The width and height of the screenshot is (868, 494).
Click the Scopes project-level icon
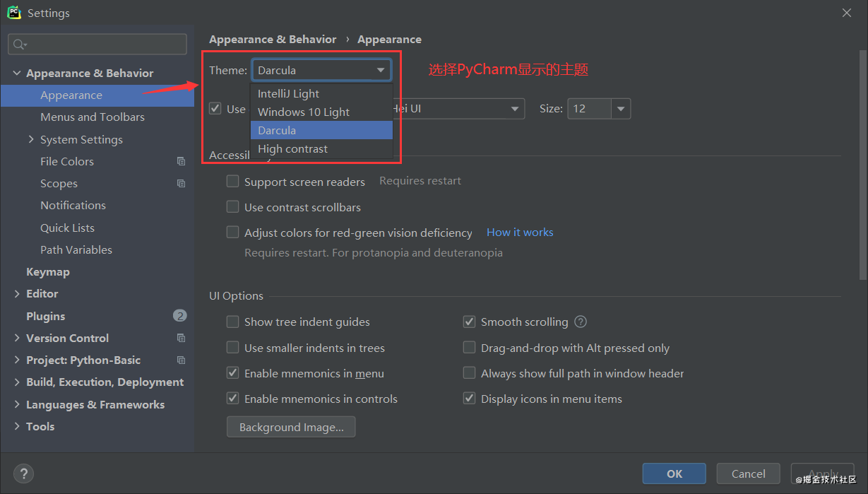(x=181, y=184)
